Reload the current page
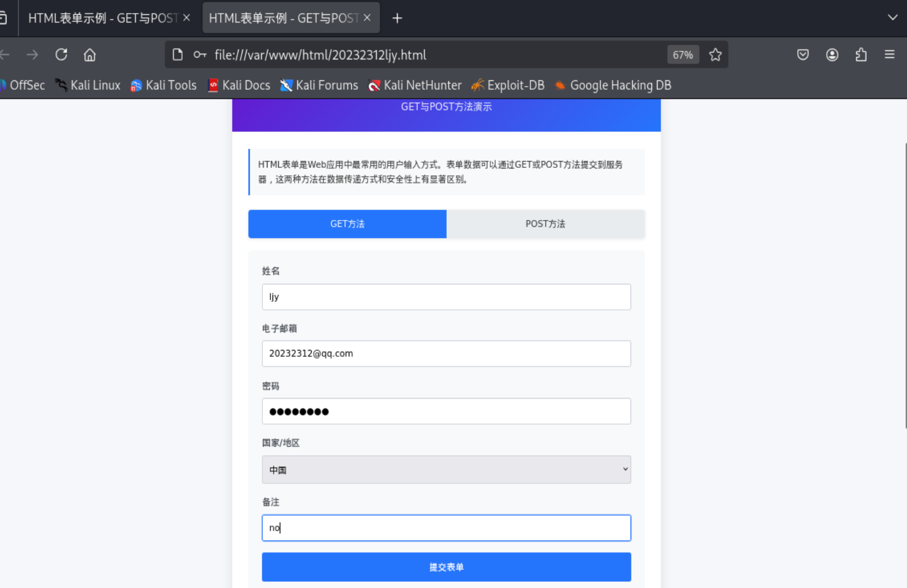 pos(61,55)
